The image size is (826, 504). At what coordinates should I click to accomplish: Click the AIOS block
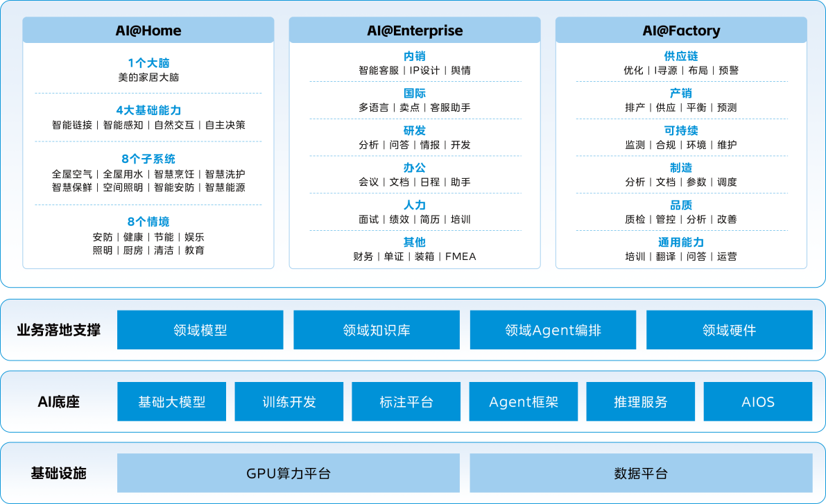[758, 401]
